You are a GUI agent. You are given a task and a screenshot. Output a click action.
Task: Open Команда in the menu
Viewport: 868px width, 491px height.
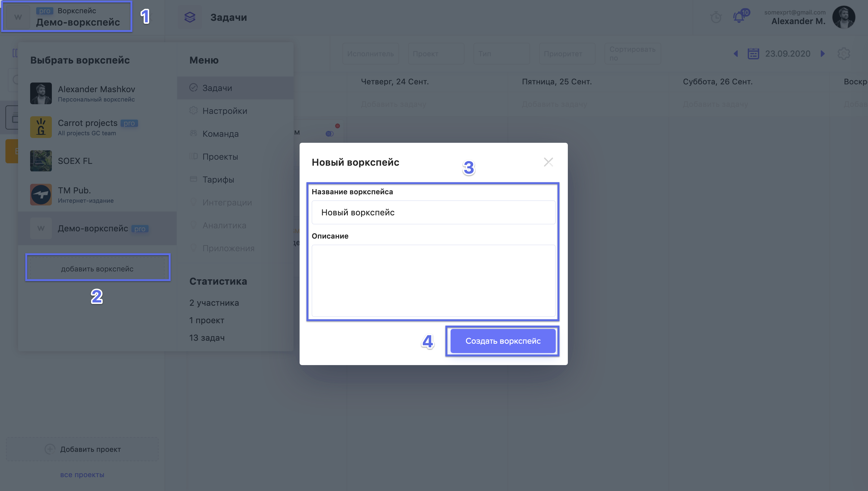click(235, 134)
